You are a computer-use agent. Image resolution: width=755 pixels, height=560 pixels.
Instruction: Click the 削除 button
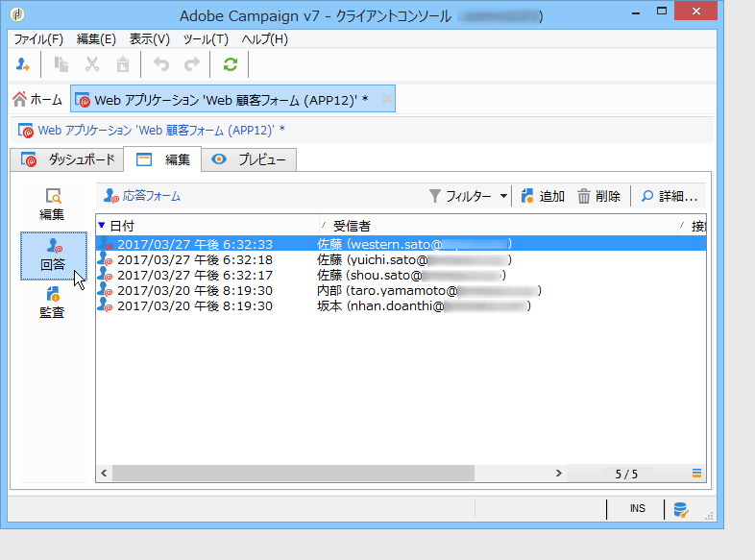[x=599, y=196]
